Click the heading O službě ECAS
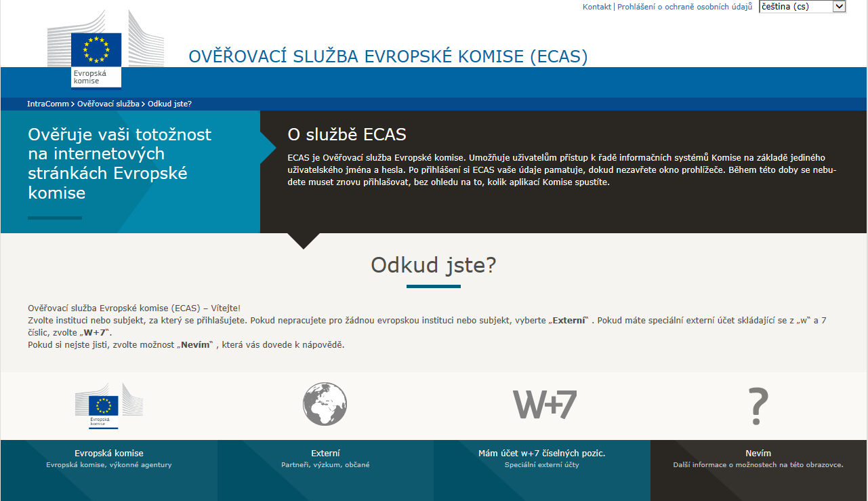Screen dimensions: 868x501 (347, 134)
